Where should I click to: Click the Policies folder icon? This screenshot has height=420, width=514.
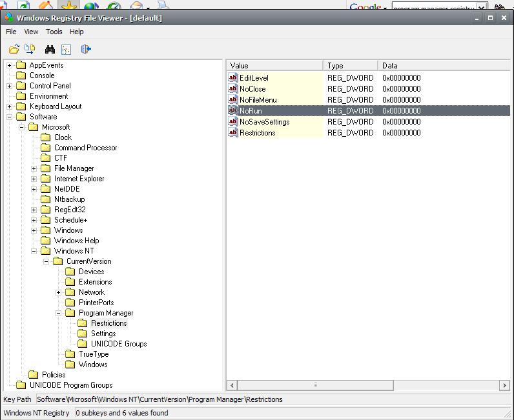34,374
